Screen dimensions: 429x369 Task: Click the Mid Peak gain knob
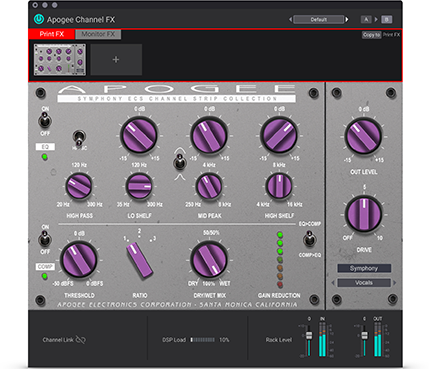coord(209,135)
